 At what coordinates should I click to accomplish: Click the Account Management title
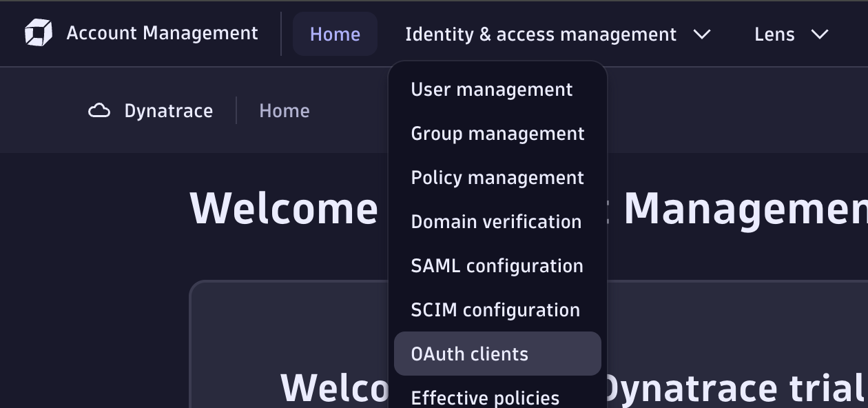tap(162, 33)
